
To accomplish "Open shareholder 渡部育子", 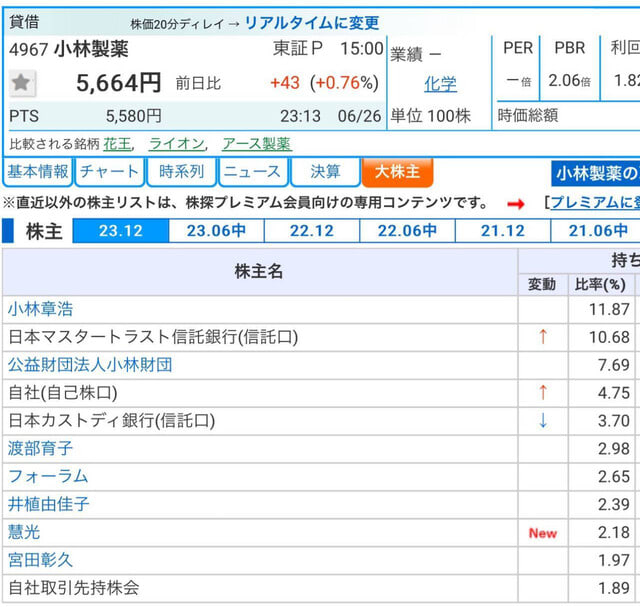I will 40,448.
